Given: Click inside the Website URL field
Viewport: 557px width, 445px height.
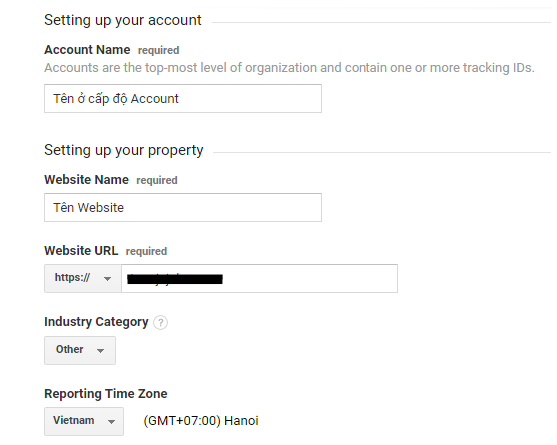Looking at the screenshot, I should pos(259,278).
